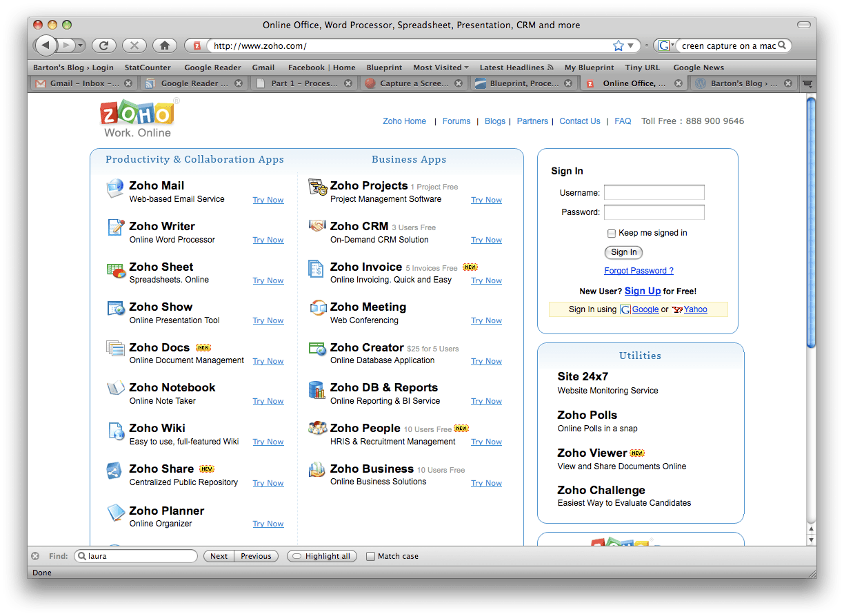Click the Zoho CRM handshake icon
This screenshot has height=616, width=844.
coord(317,225)
